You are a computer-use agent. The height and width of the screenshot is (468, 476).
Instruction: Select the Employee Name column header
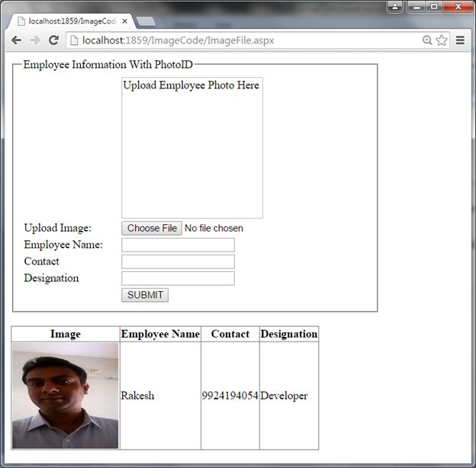[161, 334]
